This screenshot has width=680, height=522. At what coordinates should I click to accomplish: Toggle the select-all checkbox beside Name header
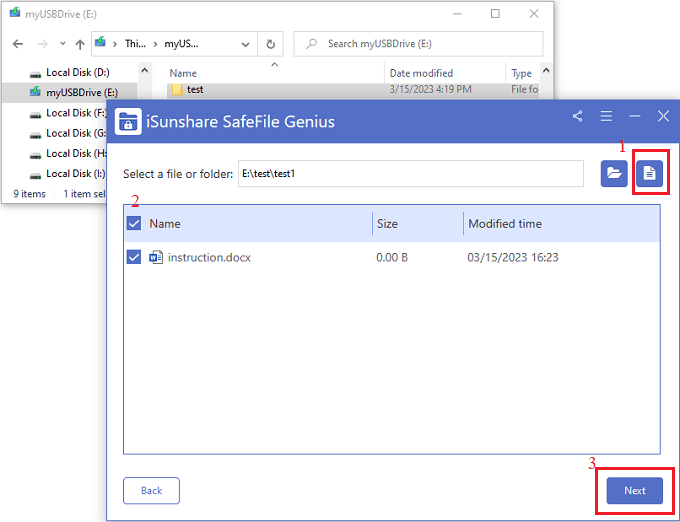click(134, 224)
